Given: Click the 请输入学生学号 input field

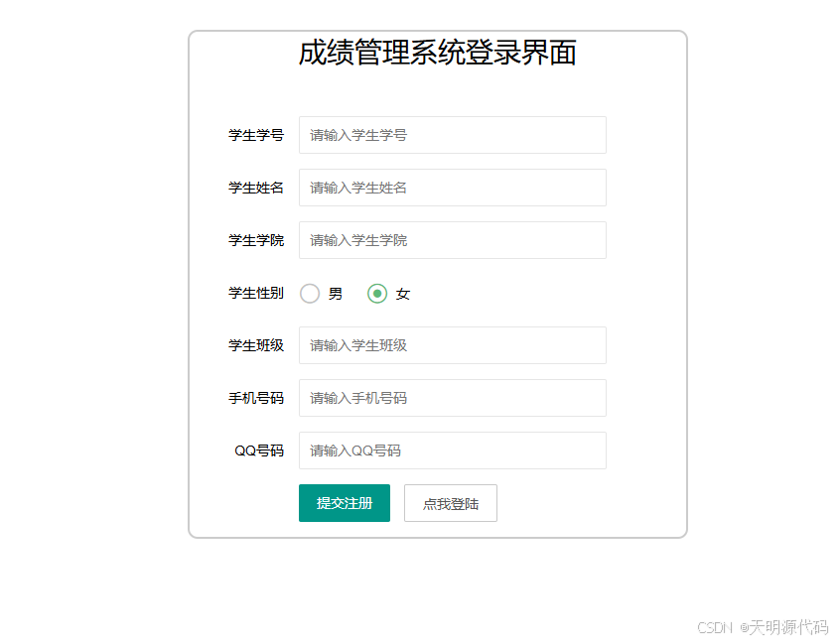Looking at the screenshot, I should [x=452, y=135].
